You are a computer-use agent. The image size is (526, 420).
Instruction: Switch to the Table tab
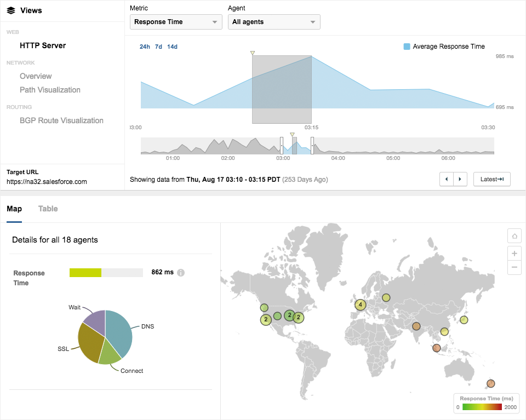48,209
